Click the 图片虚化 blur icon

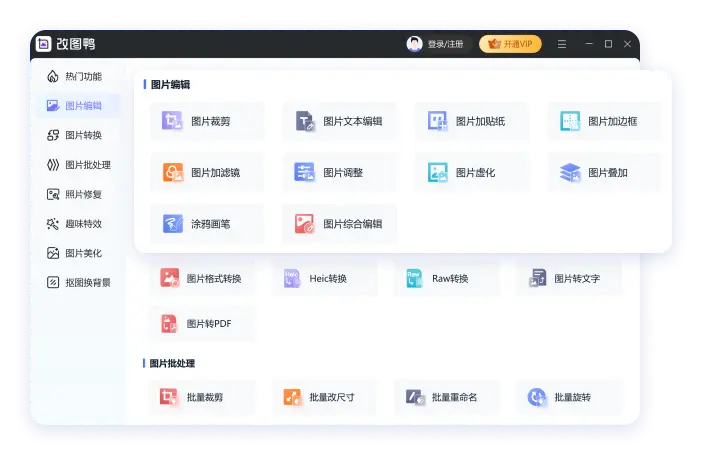point(437,172)
